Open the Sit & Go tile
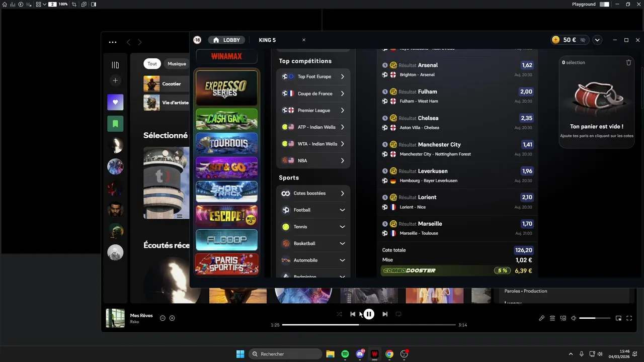 226,167
